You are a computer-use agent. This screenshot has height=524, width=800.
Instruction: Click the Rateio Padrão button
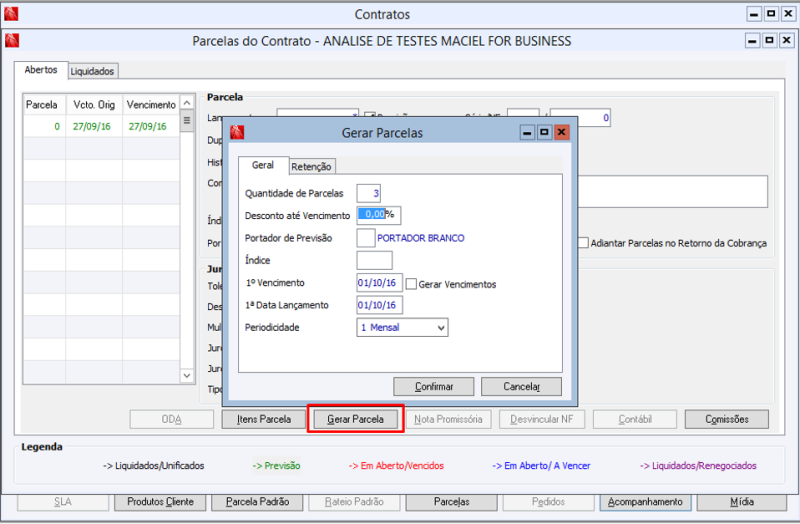(x=354, y=502)
